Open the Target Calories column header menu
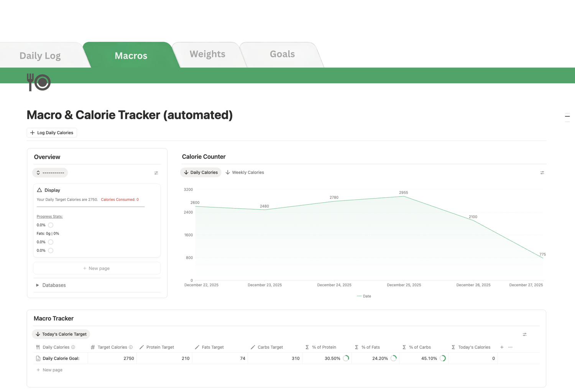 click(x=112, y=347)
